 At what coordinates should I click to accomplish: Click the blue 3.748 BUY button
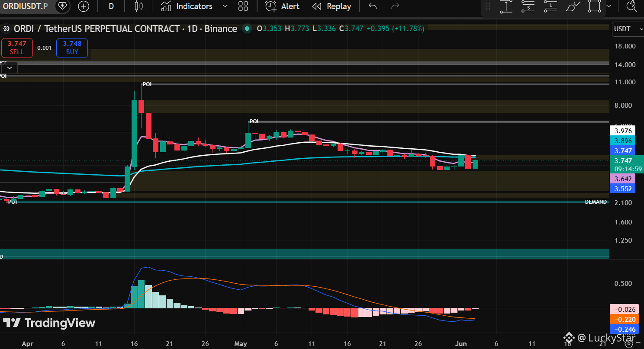click(x=72, y=48)
